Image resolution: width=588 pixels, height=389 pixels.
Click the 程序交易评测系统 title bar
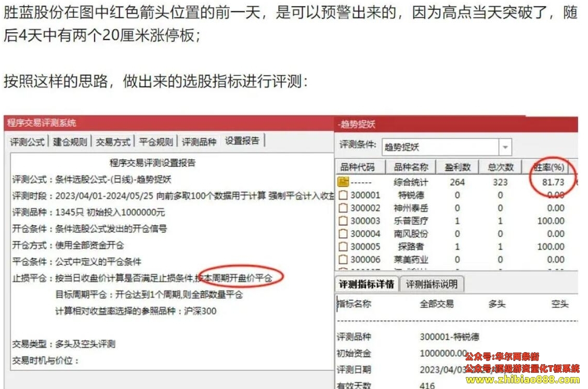coord(169,123)
